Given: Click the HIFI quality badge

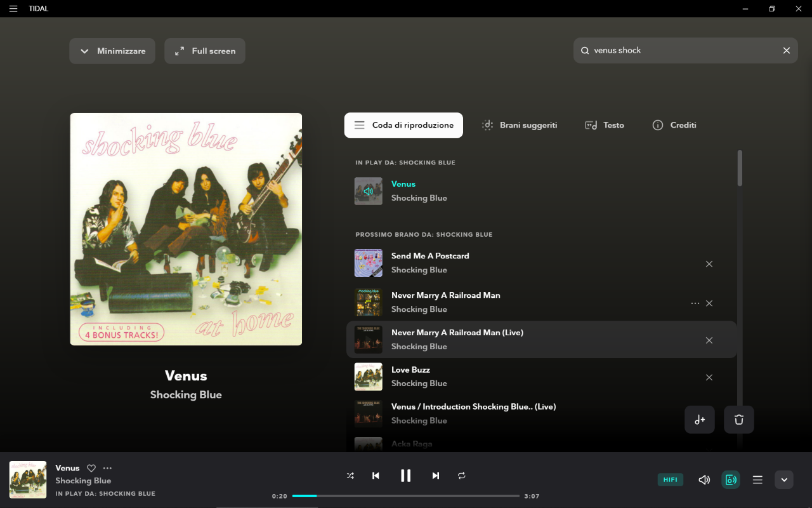Looking at the screenshot, I should tap(671, 480).
